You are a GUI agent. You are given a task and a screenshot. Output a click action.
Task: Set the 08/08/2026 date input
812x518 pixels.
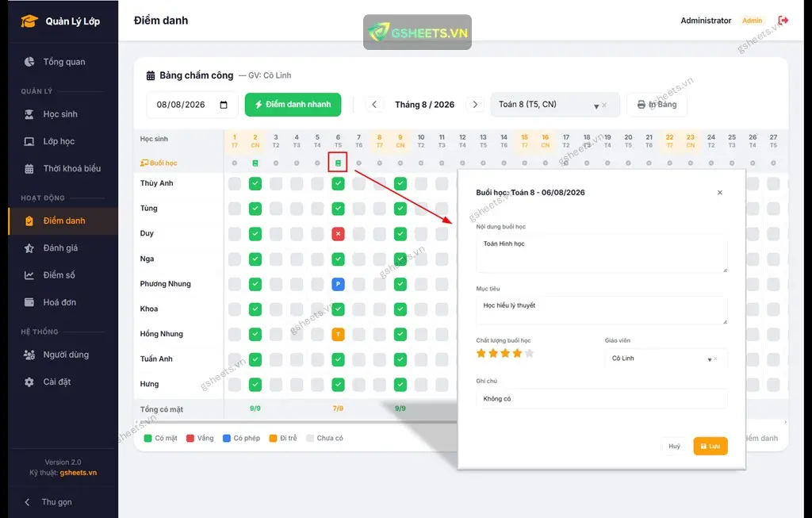[x=192, y=105]
